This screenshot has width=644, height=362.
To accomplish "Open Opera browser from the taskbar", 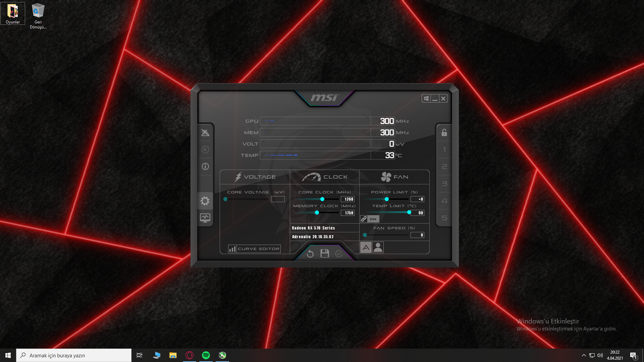I will point(190,355).
